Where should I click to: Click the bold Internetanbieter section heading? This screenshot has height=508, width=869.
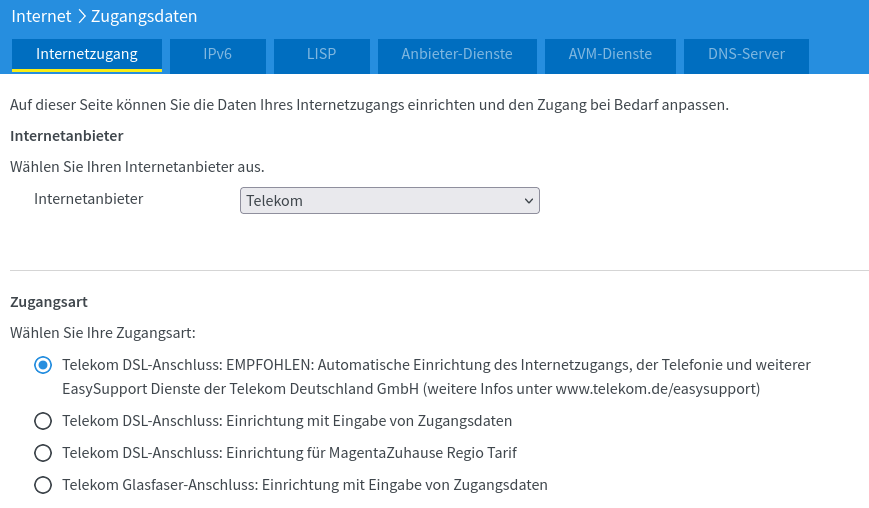(x=66, y=135)
